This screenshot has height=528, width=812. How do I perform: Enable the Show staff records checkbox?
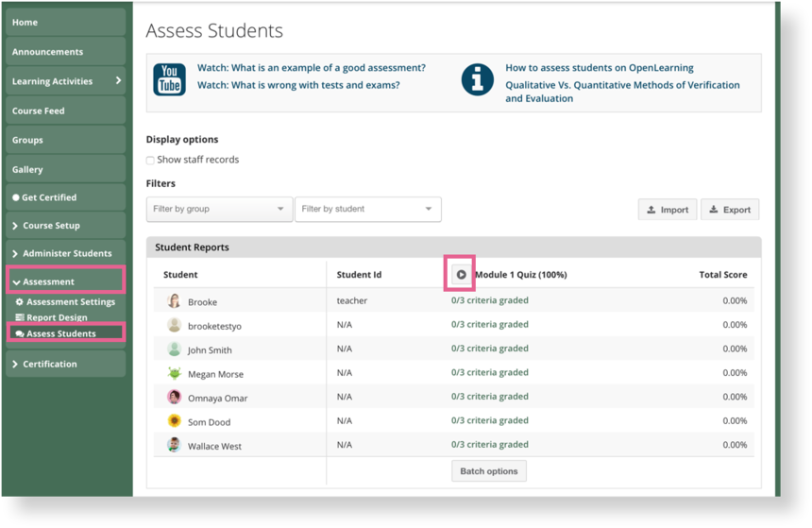click(x=150, y=161)
